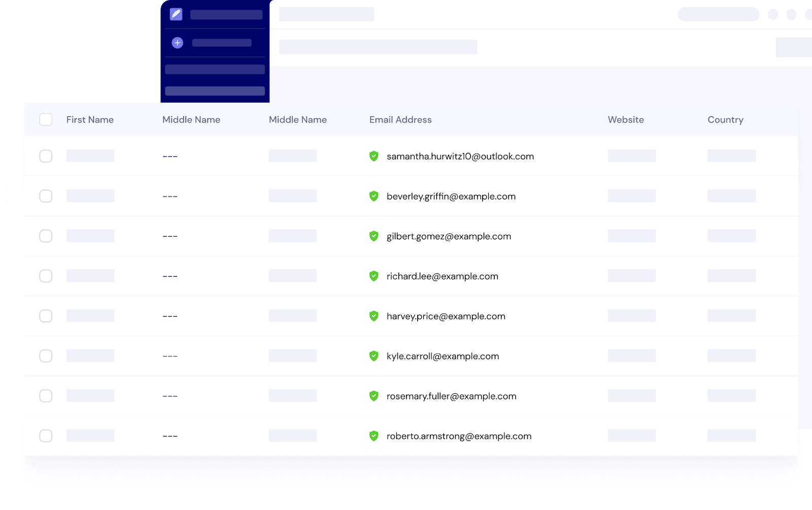Screen dimensions: 812x510
Task: Click the verified shield beside samantha.hurwitz10@outlook.com
Action: click(x=374, y=156)
